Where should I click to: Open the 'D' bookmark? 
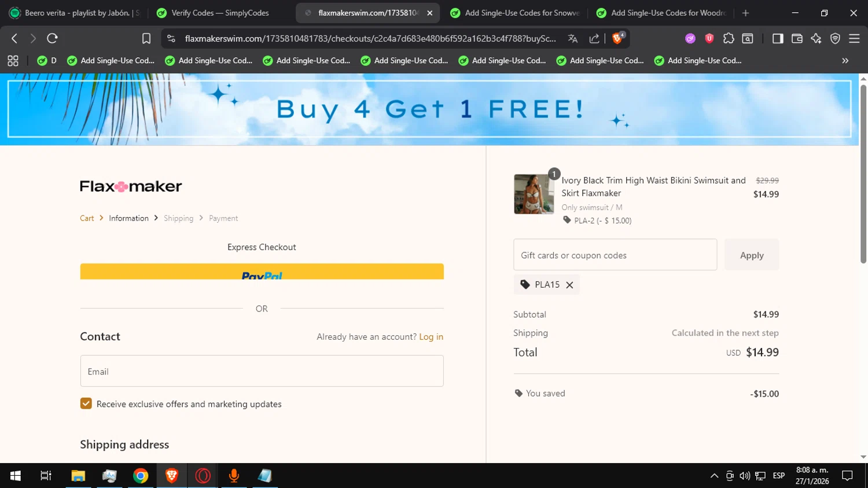pyautogui.click(x=47, y=60)
